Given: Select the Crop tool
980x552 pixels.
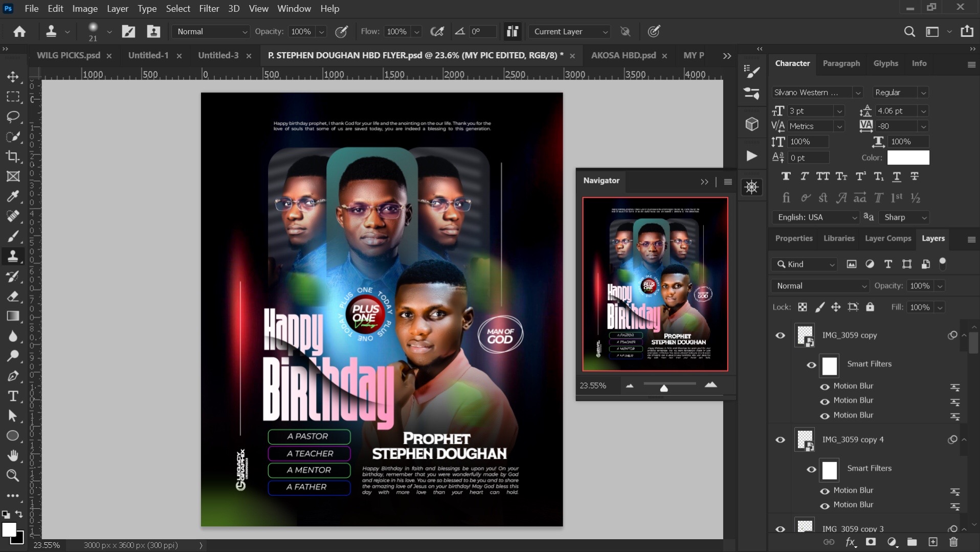Looking at the screenshot, I should tap(13, 156).
